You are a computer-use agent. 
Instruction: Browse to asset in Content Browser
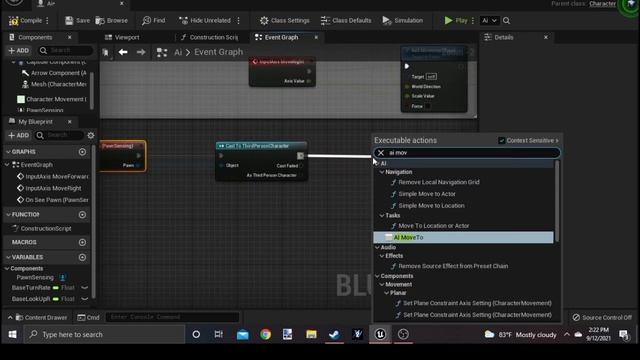coord(112,20)
